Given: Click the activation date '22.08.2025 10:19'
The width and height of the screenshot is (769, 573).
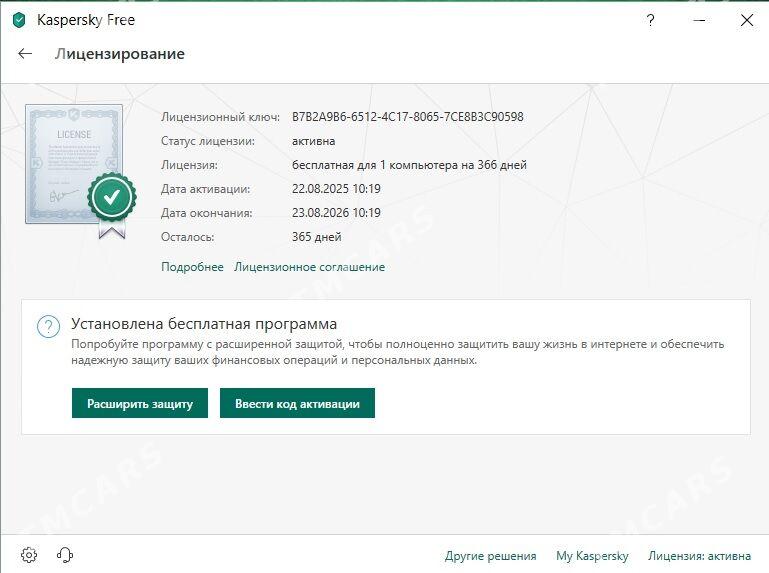Looking at the screenshot, I should (336, 189).
